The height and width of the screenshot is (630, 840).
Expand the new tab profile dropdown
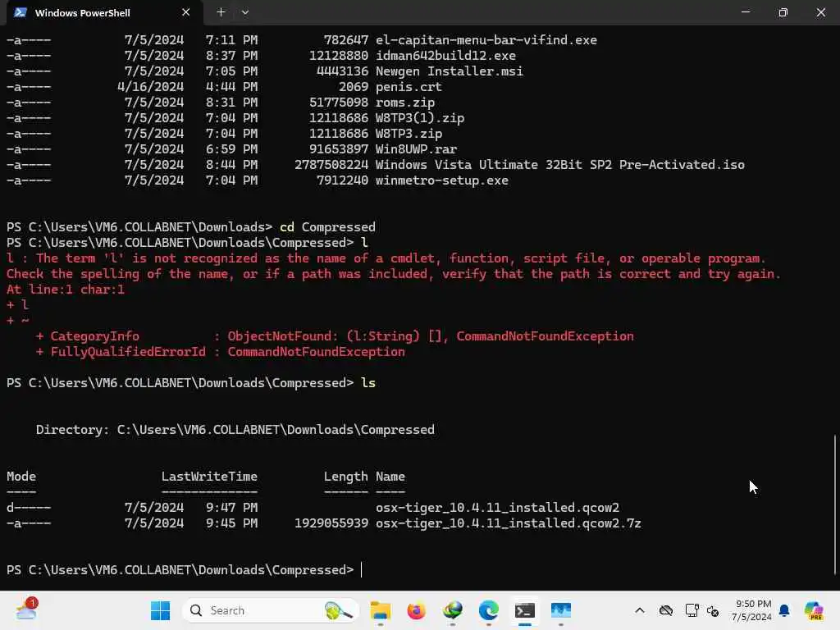coord(244,11)
